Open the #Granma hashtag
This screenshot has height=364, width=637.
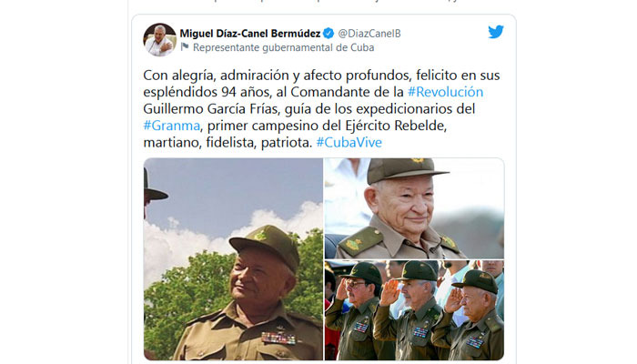pos(171,126)
